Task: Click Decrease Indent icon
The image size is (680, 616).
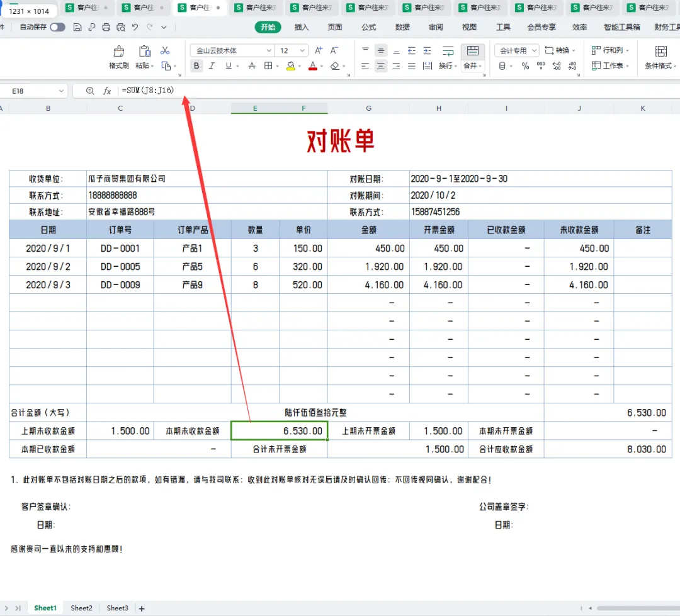Action: (x=412, y=50)
